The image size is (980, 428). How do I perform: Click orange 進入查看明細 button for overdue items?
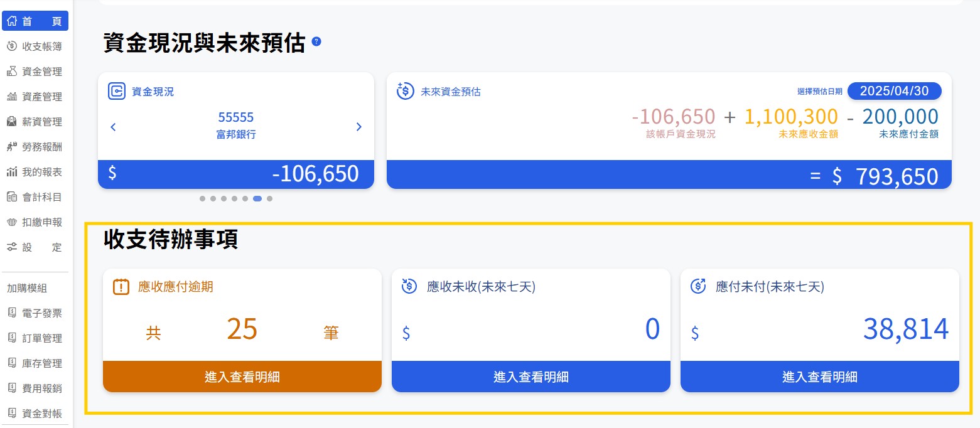point(242,377)
